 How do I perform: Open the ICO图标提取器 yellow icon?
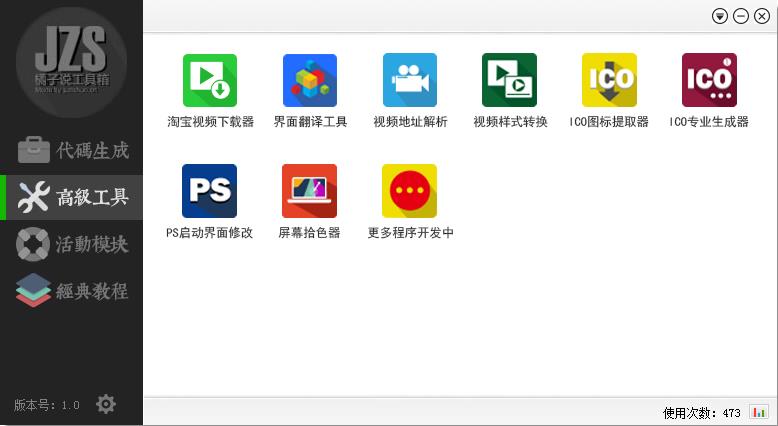tap(609, 81)
